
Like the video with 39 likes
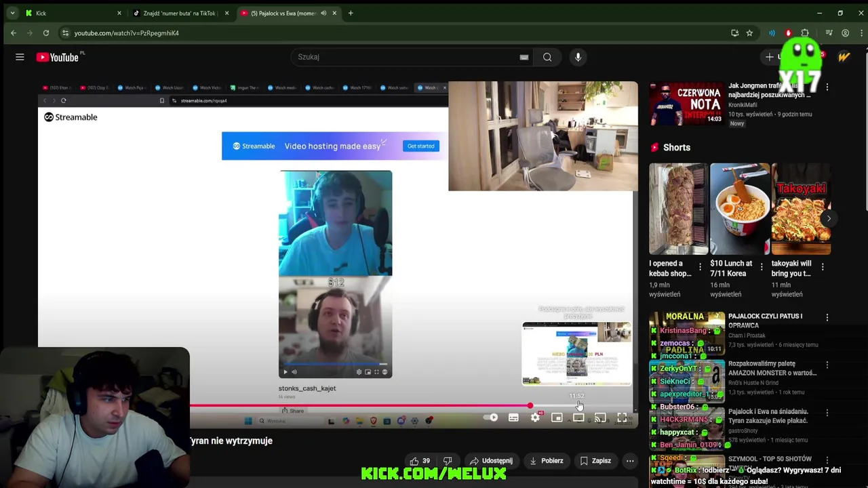pyautogui.click(x=420, y=461)
